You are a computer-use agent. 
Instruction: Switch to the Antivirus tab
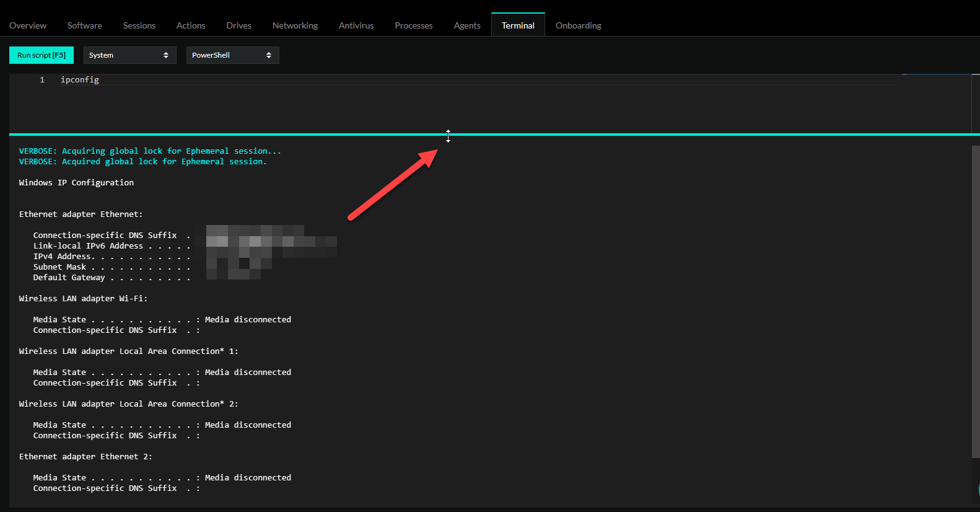click(x=356, y=25)
